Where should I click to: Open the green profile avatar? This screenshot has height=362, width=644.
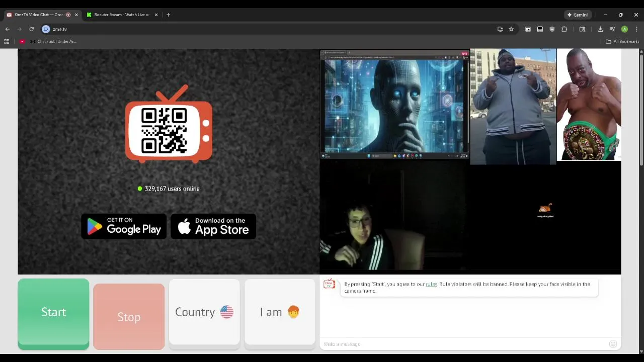[x=624, y=29]
